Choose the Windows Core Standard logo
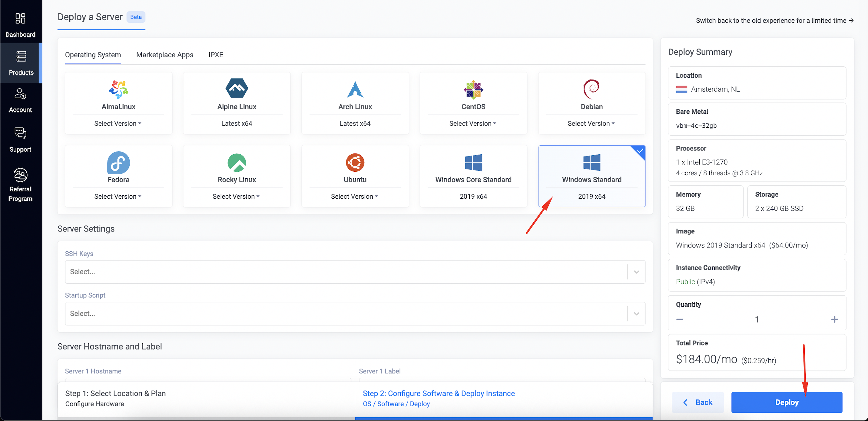 pyautogui.click(x=473, y=163)
